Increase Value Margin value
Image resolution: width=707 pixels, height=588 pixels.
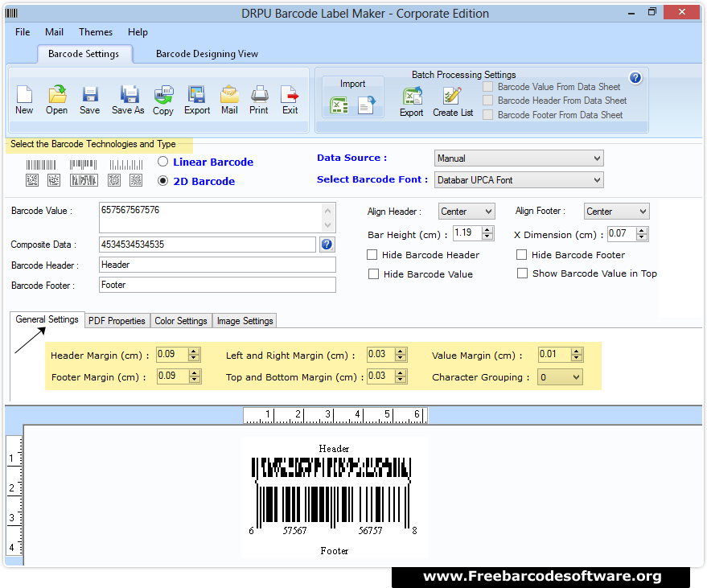click(576, 352)
